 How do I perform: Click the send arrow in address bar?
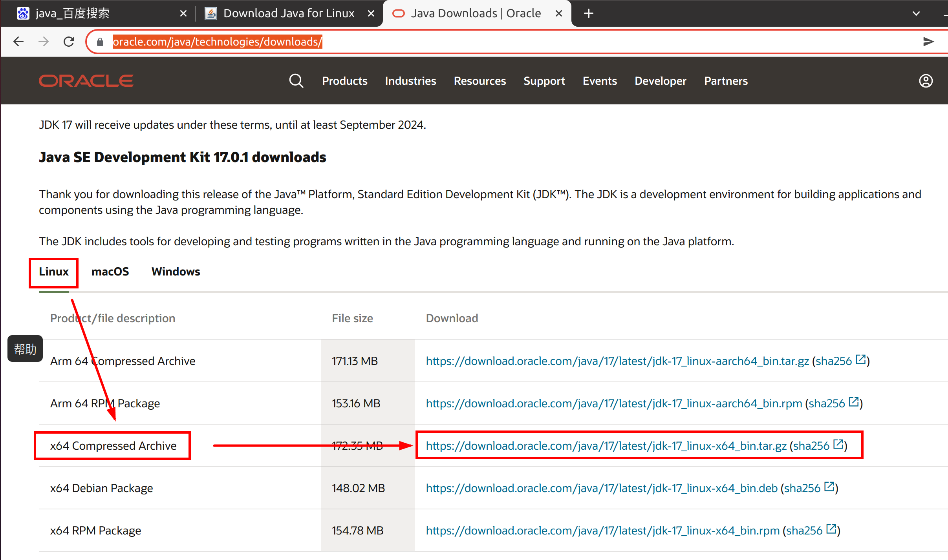pos(928,42)
